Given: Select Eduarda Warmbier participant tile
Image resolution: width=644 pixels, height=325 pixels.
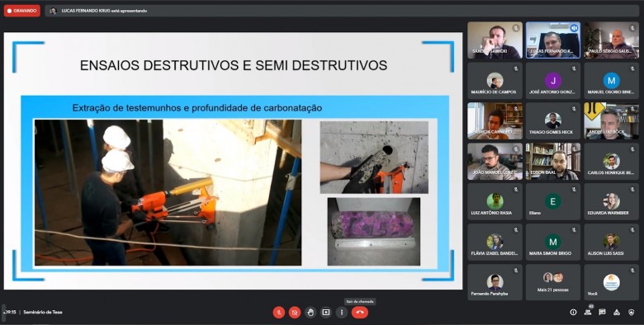Looking at the screenshot, I should click(611, 201).
